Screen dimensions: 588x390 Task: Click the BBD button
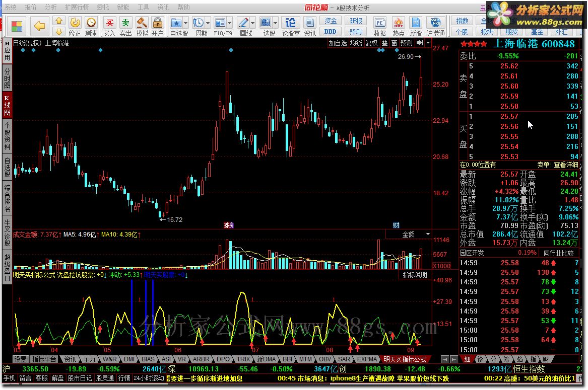331,32
